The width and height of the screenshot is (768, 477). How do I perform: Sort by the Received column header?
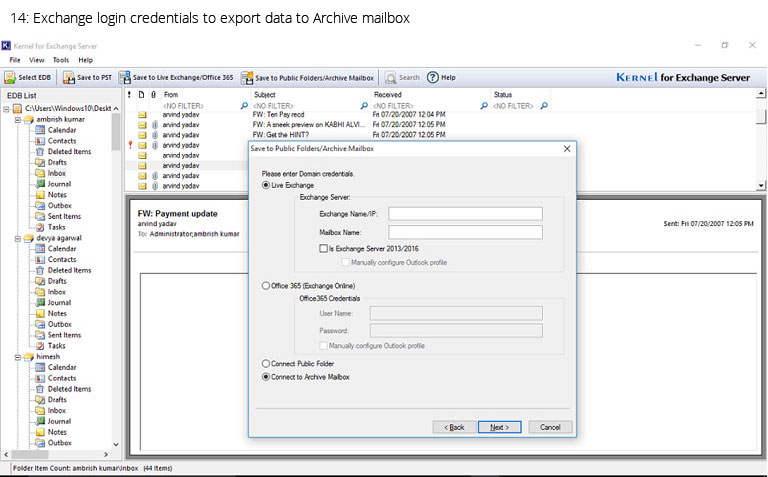coord(388,95)
